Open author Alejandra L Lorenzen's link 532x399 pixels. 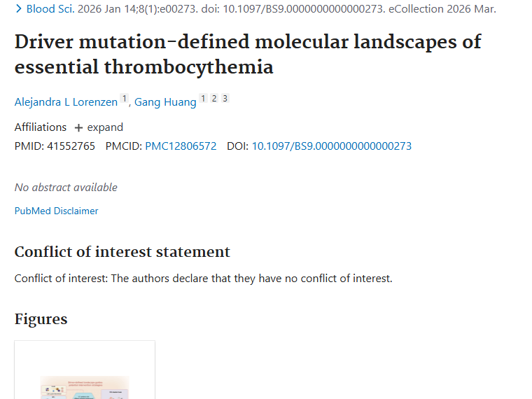66,102
